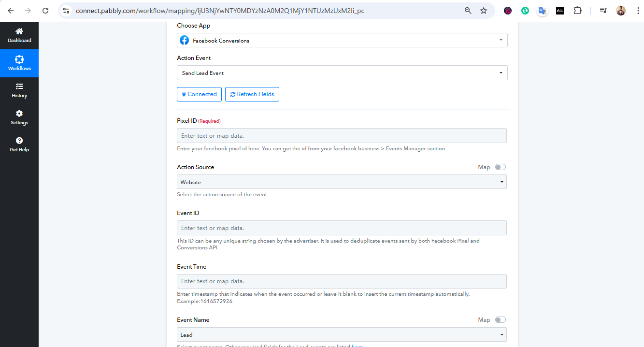Bookmark this page with star icon

tap(483, 11)
